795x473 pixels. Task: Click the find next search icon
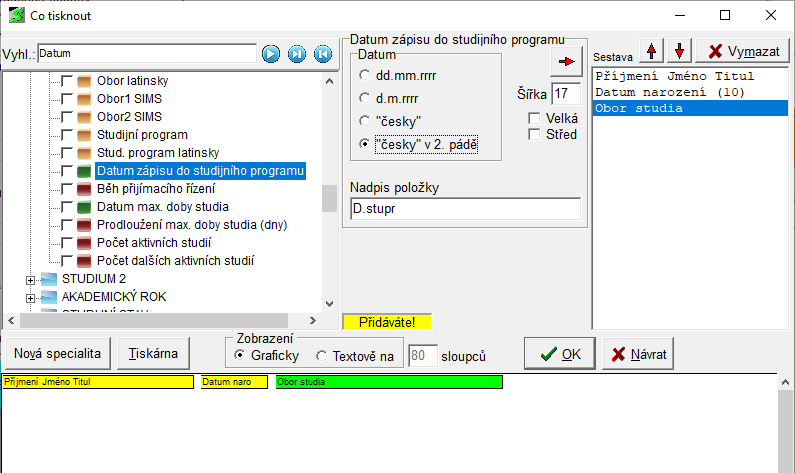point(297,54)
